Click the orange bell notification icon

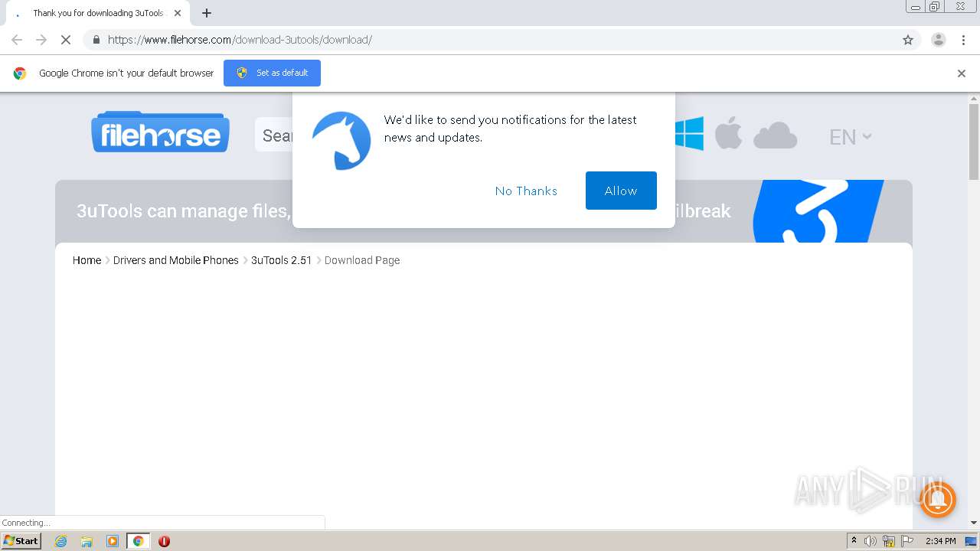coord(937,499)
